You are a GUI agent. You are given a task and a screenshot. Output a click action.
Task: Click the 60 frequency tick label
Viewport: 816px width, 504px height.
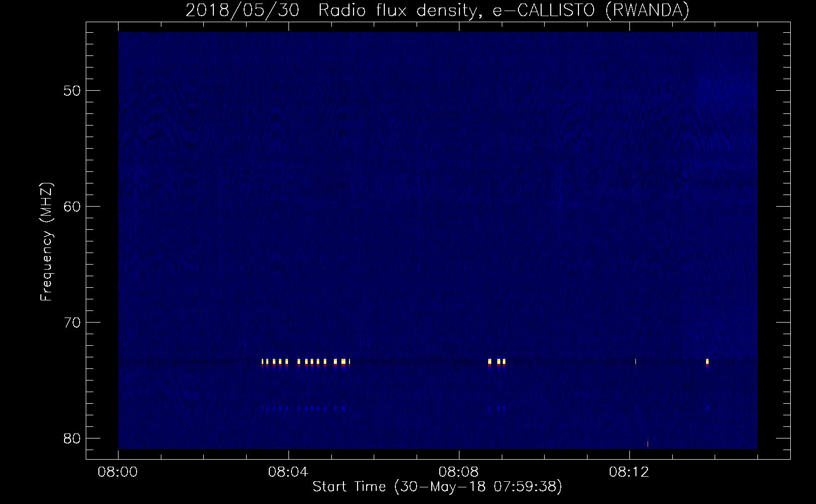[73, 207]
